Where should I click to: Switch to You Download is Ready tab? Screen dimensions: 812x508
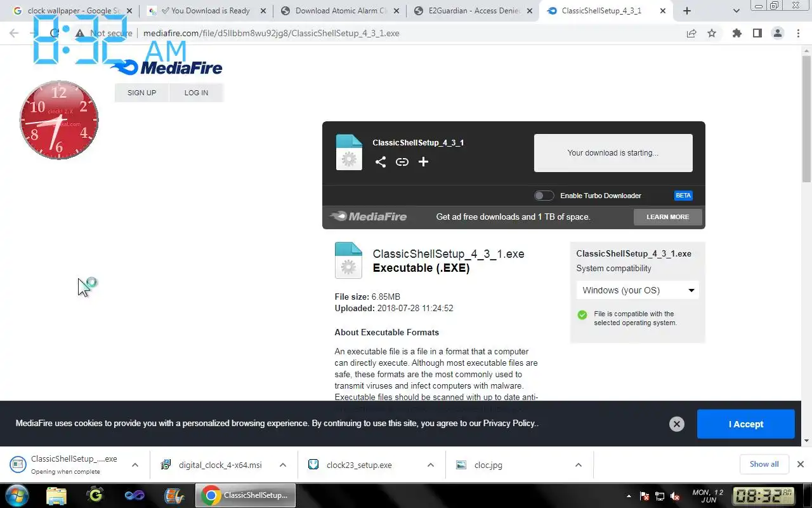205,11
